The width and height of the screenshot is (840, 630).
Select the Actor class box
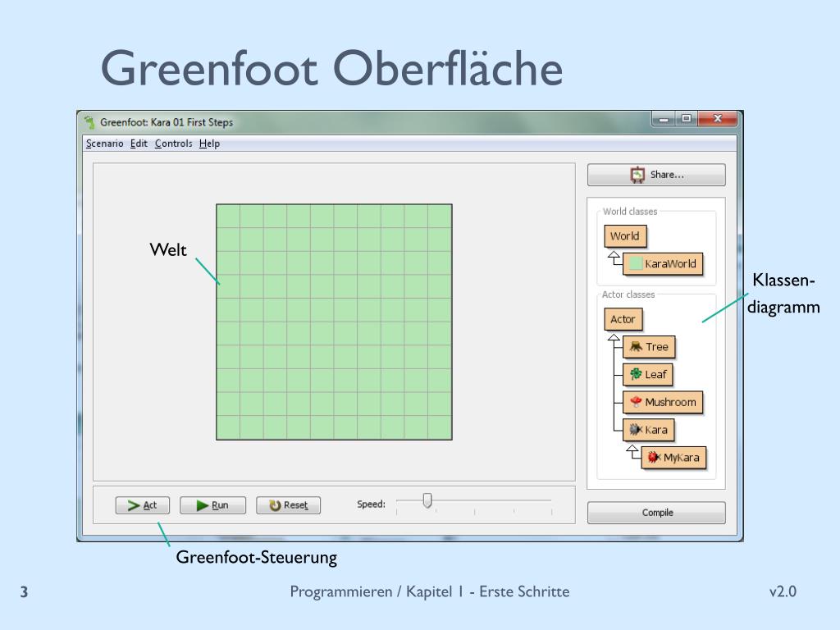point(623,319)
